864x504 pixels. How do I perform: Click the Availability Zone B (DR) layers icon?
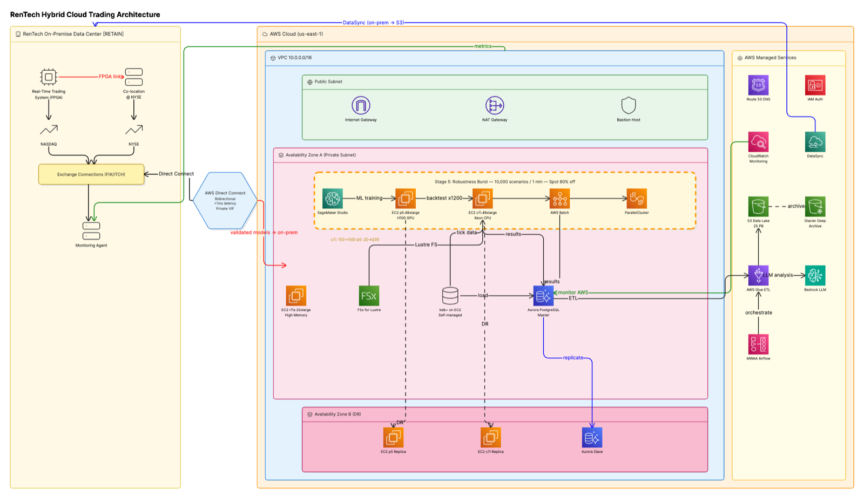coord(310,414)
